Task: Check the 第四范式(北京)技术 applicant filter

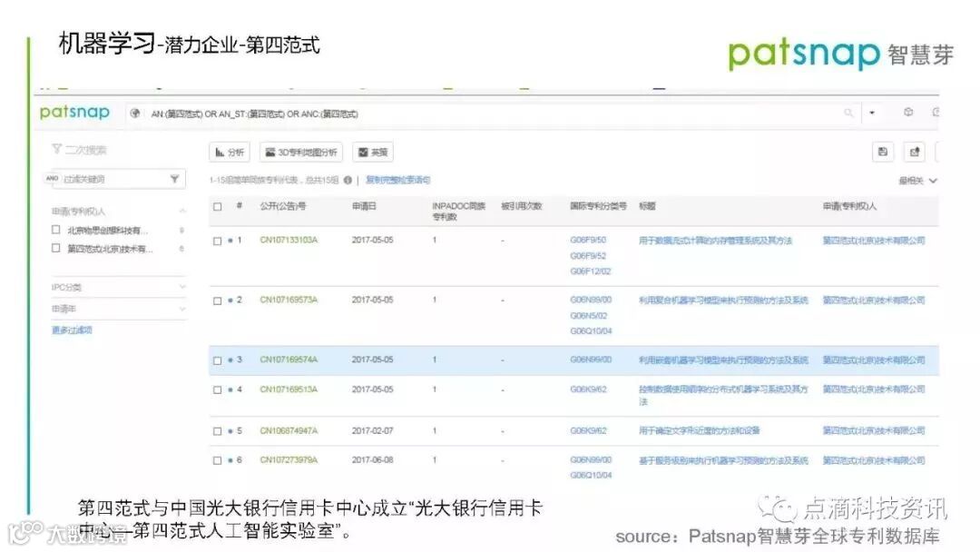Action: pos(55,248)
